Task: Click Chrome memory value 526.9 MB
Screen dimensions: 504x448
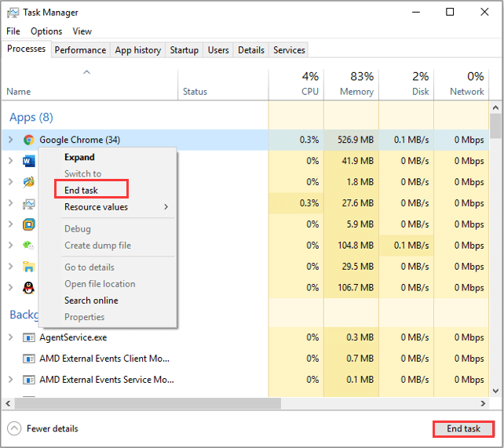Action: coord(356,140)
